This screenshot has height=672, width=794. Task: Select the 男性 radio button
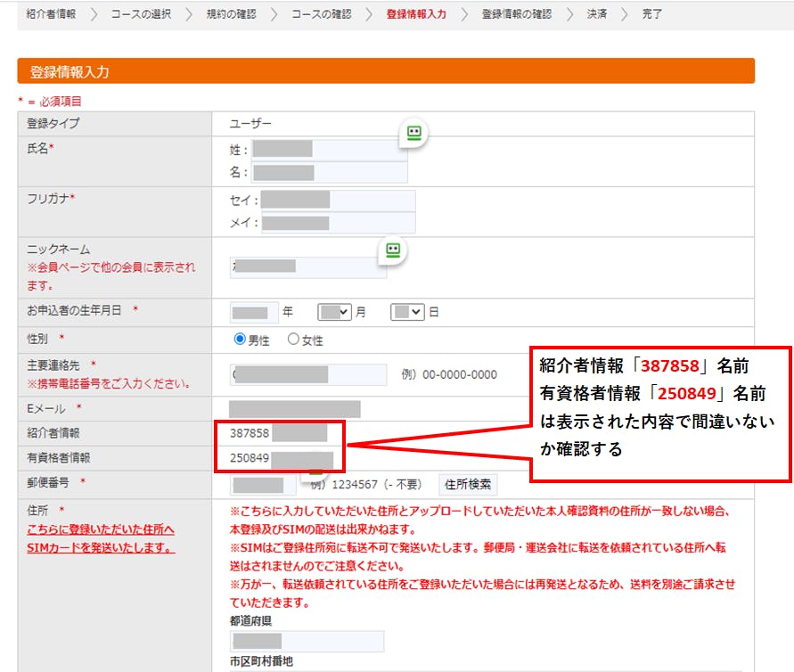(x=239, y=340)
